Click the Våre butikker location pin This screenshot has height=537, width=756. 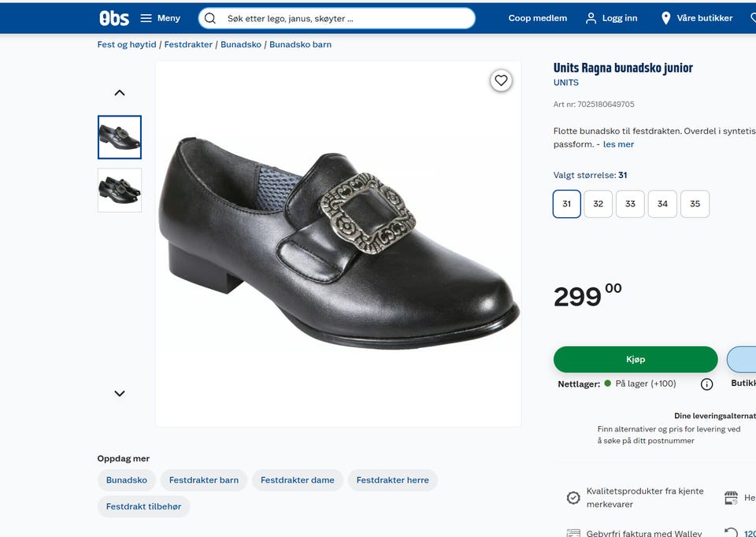coord(666,18)
